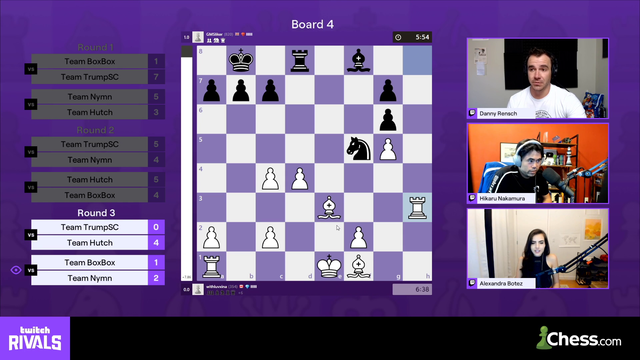This screenshot has width=640, height=360.
Task: Pick the black bishop on f8
Action: coord(358,60)
